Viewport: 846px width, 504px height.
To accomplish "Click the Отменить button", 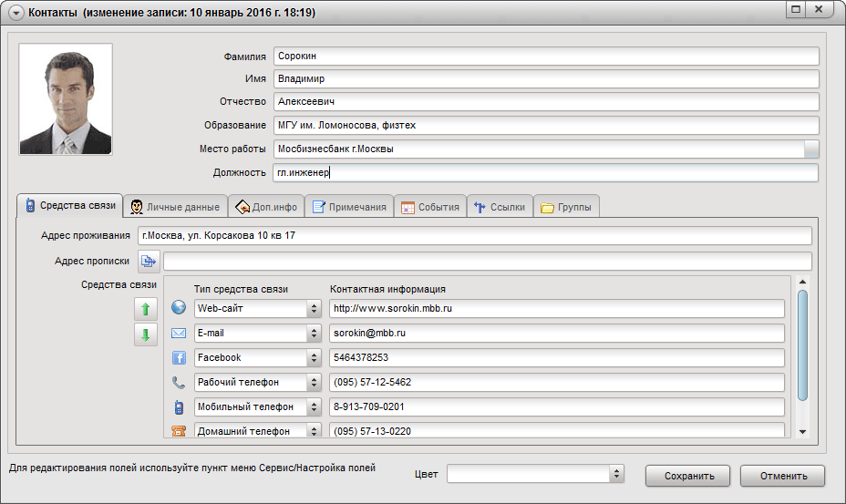I will click(x=783, y=476).
